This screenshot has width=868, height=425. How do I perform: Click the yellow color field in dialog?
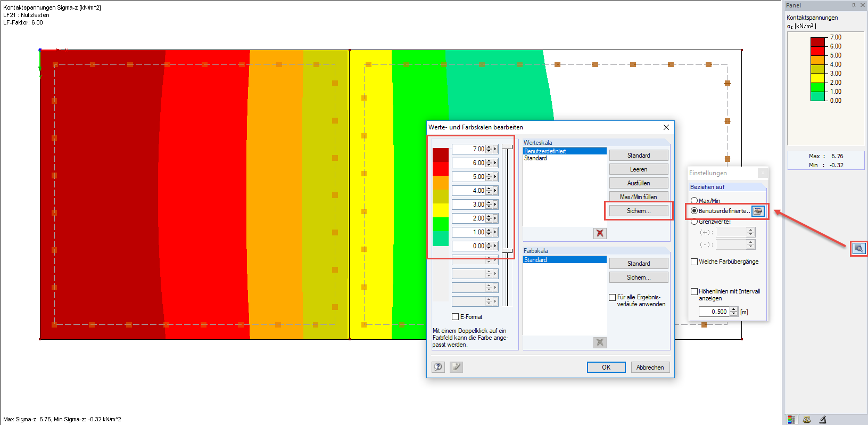click(x=441, y=210)
